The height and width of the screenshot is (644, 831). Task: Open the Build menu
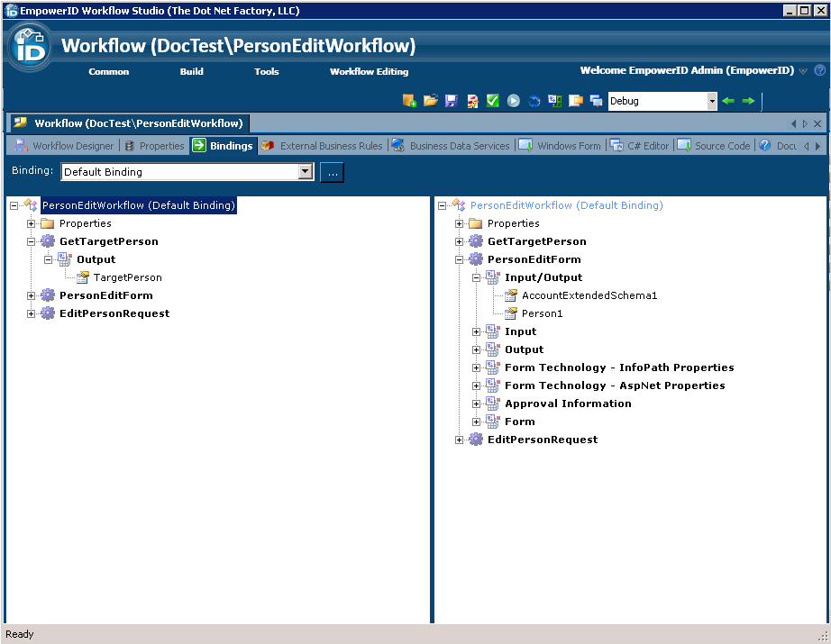pos(191,72)
